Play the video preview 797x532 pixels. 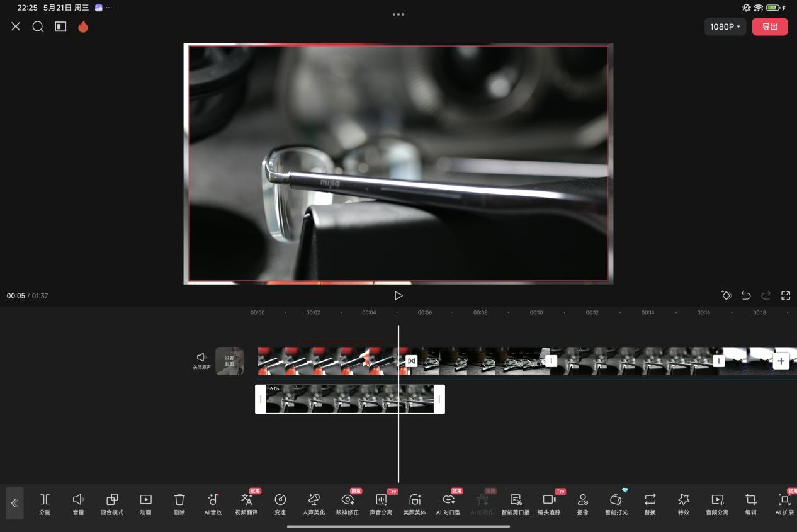tap(398, 295)
